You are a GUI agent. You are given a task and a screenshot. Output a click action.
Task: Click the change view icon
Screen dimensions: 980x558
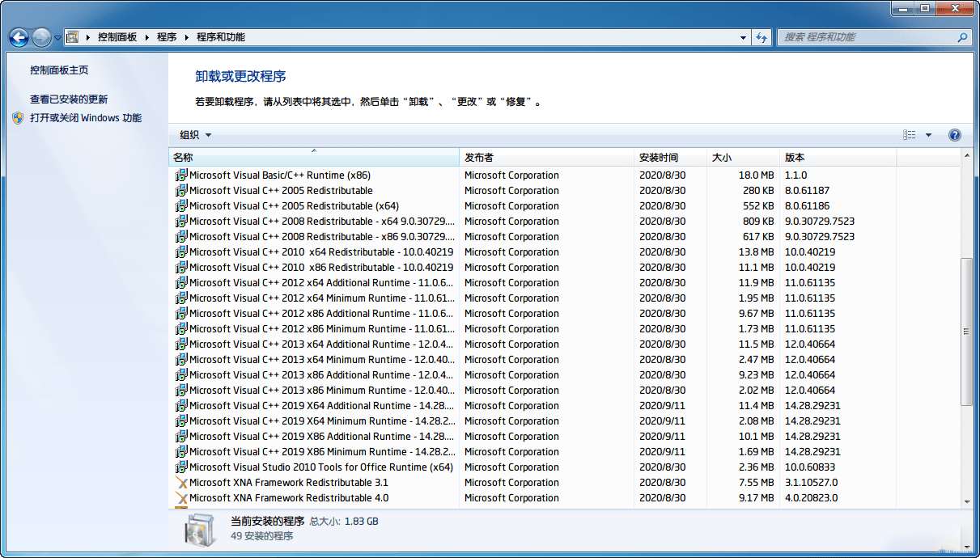tap(910, 135)
